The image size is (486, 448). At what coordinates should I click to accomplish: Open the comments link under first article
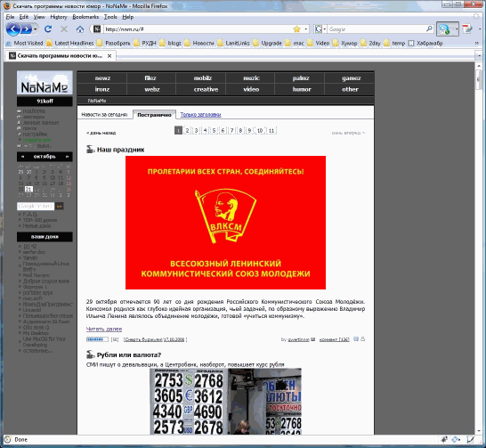pos(334,339)
